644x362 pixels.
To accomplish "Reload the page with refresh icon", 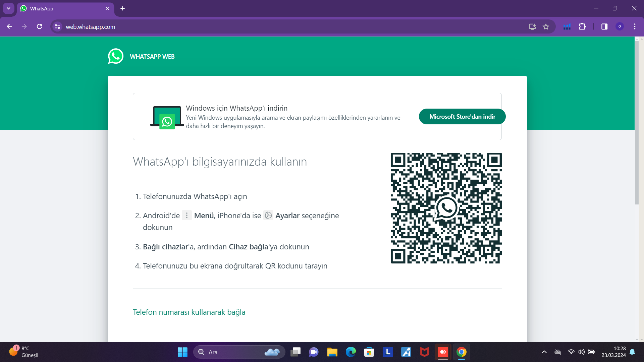I will click(x=39, y=27).
